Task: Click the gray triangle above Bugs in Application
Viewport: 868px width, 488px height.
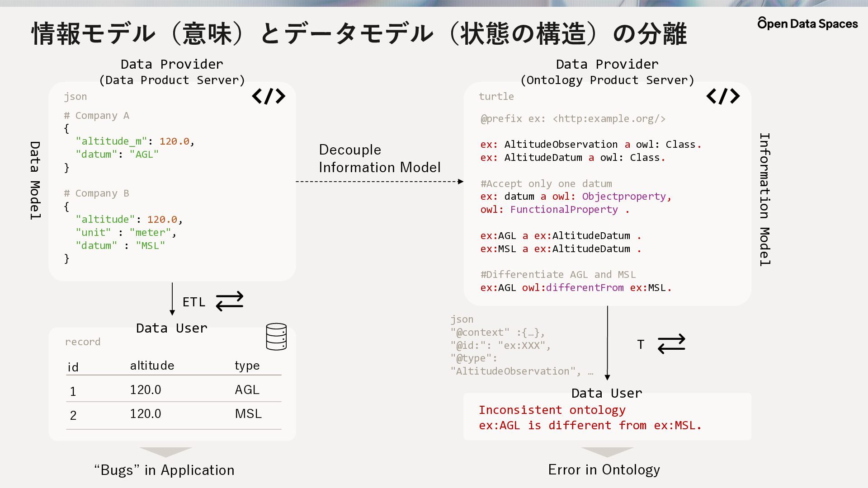Action: (165, 452)
